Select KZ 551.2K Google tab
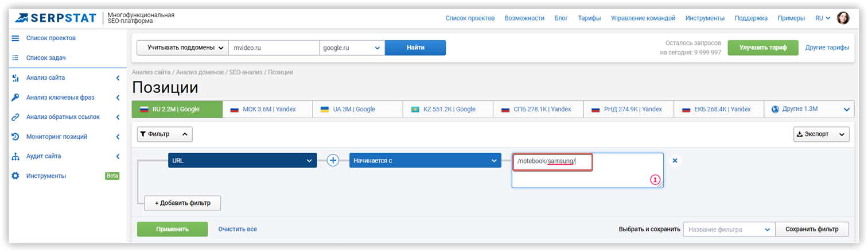 coord(448,109)
